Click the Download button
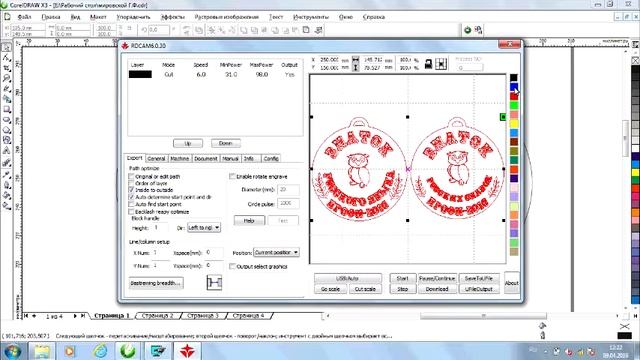640x360 pixels. pyautogui.click(x=437, y=289)
